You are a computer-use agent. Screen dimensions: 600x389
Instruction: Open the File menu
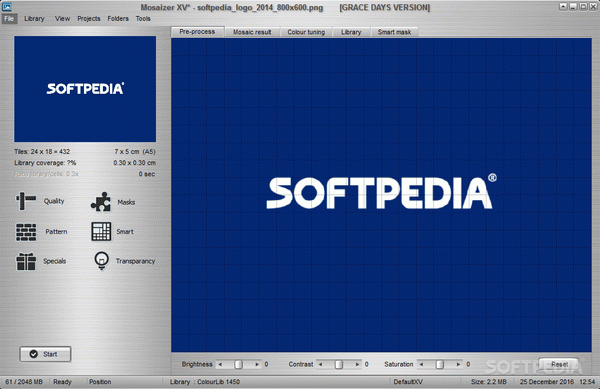click(9, 18)
